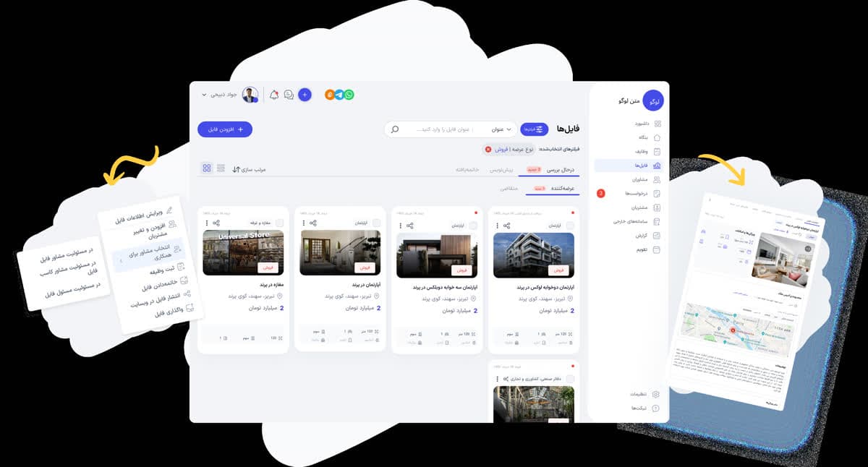The height and width of the screenshot is (467, 868).
Task: Click the WhatsApp icon in the header
Action: (349, 95)
